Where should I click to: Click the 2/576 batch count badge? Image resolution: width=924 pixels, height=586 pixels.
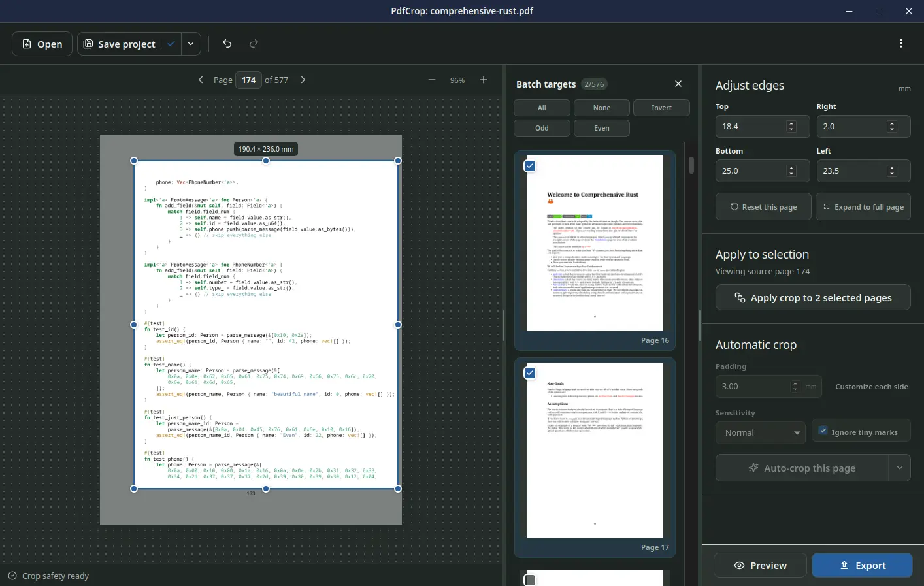tap(594, 84)
